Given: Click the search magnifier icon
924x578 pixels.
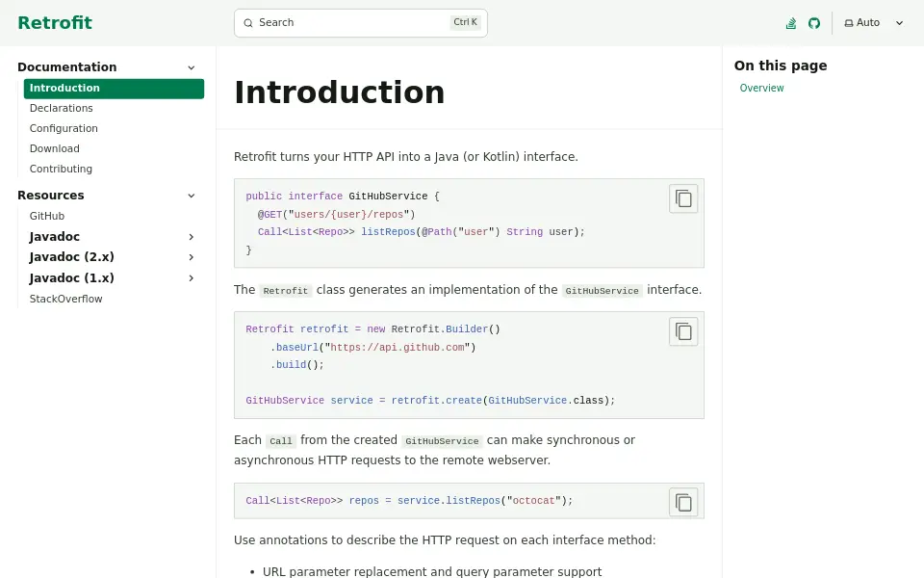Looking at the screenshot, I should coord(248,23).
